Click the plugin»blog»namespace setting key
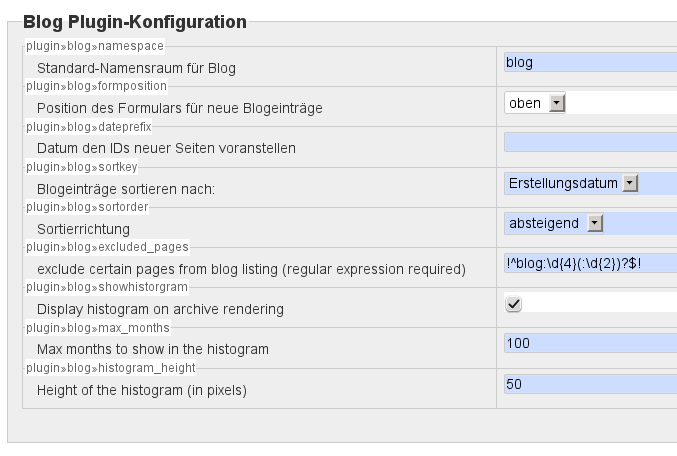 pos(94,46)
